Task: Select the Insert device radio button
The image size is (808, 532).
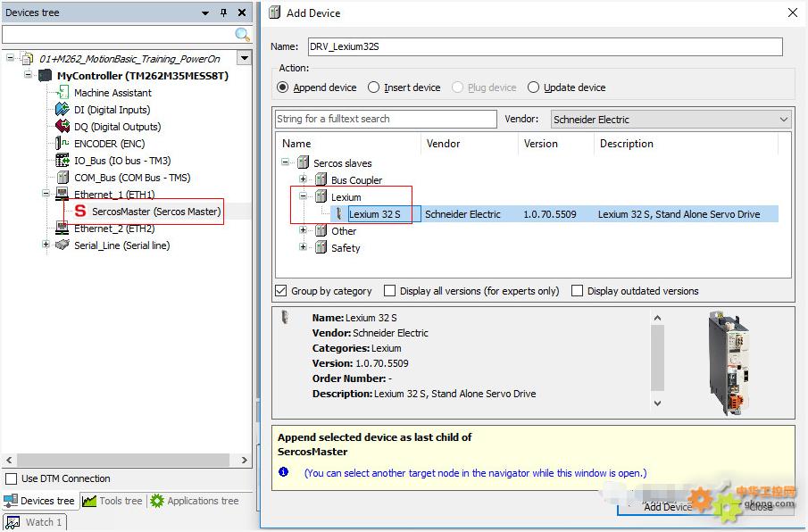Action: tap(374, 87)
